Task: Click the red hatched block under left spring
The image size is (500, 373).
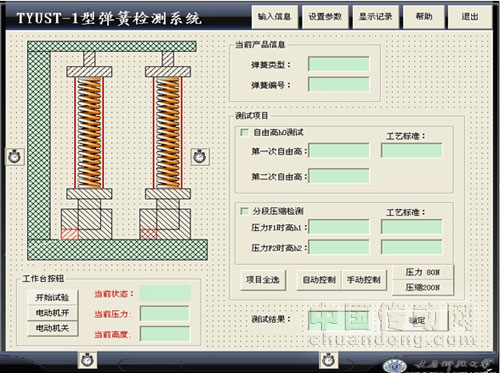Action: tap(70, 234)
